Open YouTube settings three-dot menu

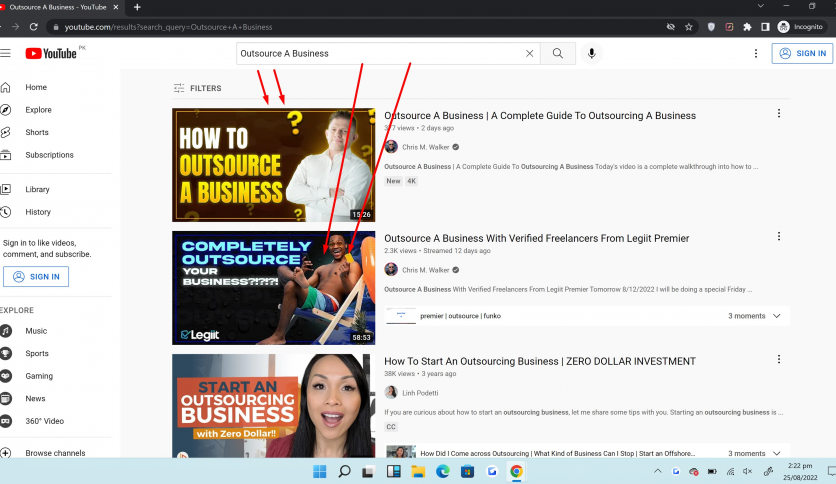pos(755,53)
